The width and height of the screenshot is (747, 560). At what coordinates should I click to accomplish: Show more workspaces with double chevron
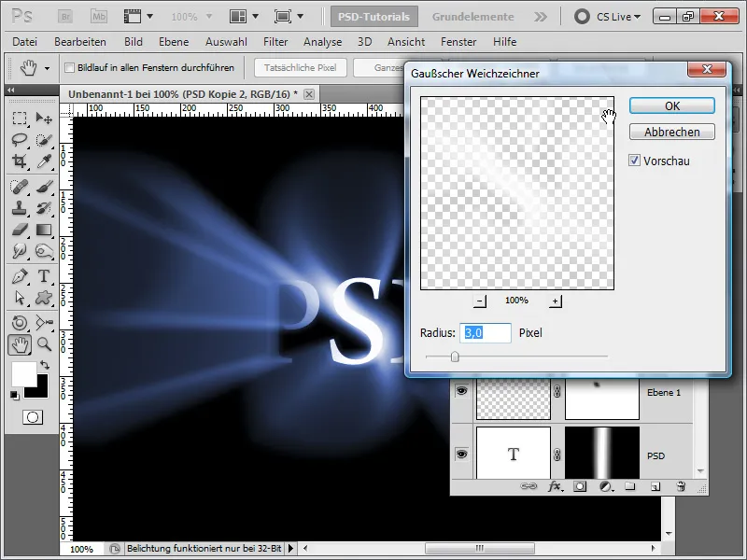pyautogui.click(x=541, y=17)
